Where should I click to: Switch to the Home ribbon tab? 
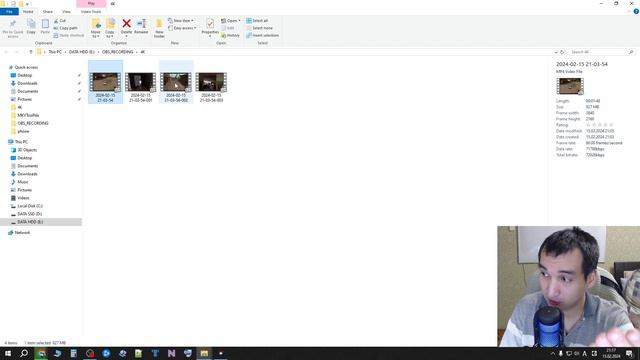point(28,12)
